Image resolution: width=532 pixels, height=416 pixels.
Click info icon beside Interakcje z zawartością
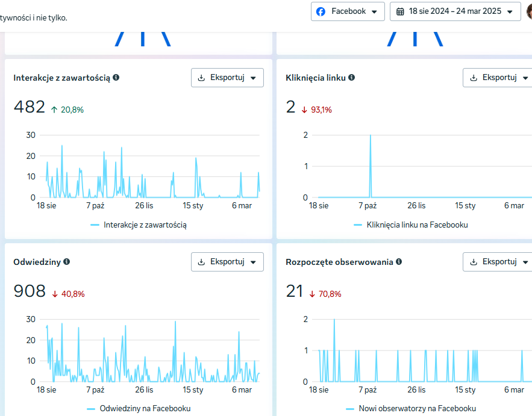(116, 77)
